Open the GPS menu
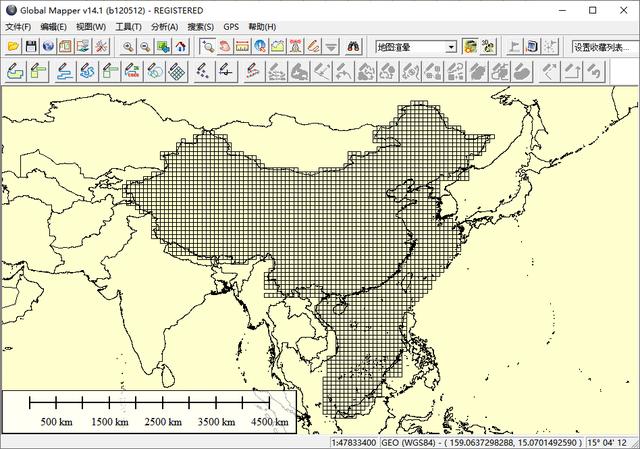 (231, 27)
